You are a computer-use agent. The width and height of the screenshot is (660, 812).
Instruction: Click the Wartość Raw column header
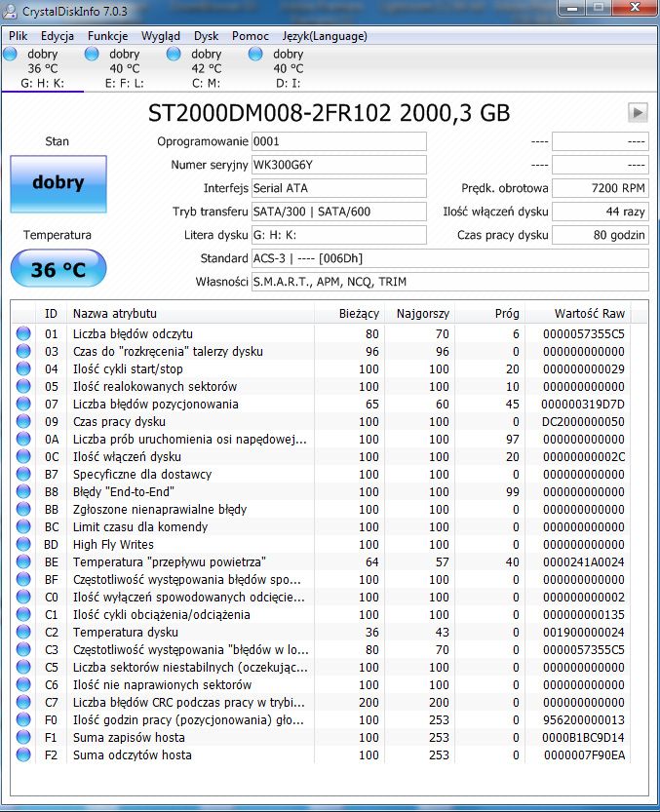coord(579,313)
